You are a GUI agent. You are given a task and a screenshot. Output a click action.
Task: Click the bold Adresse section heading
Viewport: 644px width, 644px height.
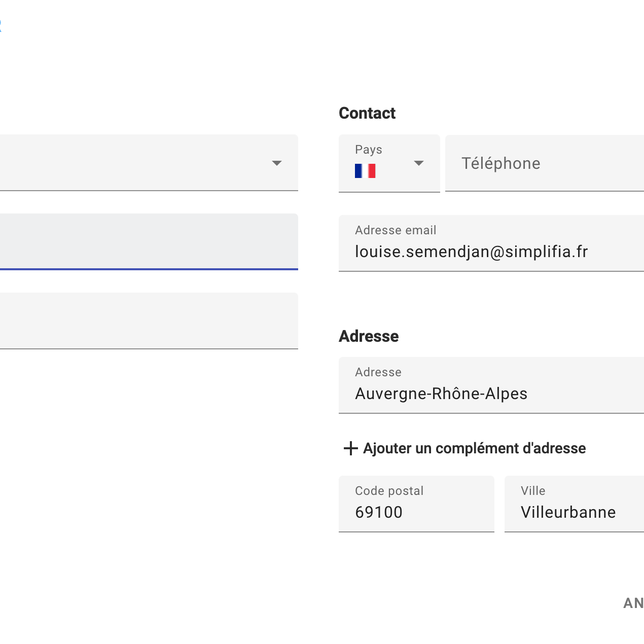[369, 336]
